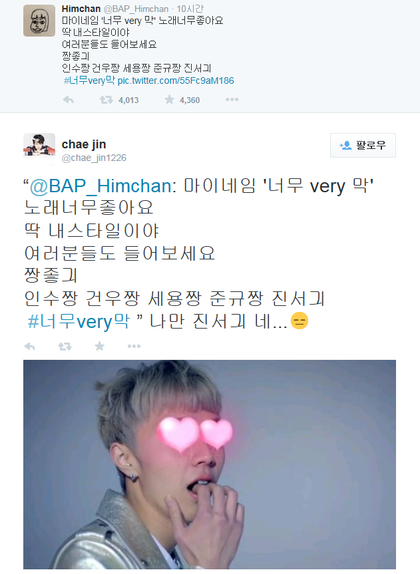Click the Himchan display name at top
420x574 pixels.
click(x=81, y=9)
